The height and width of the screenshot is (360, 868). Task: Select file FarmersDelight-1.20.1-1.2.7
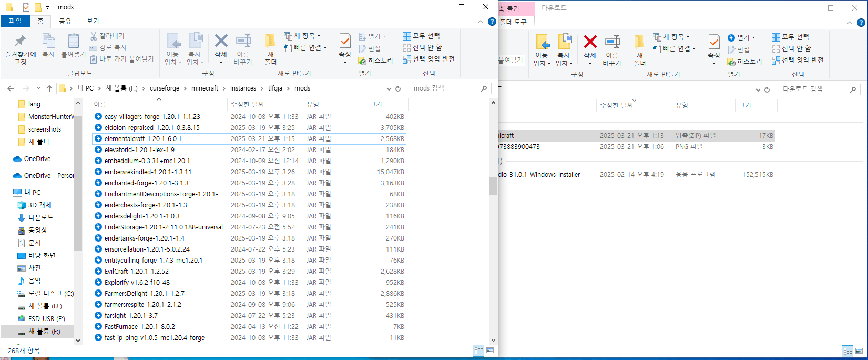(249, 294)
